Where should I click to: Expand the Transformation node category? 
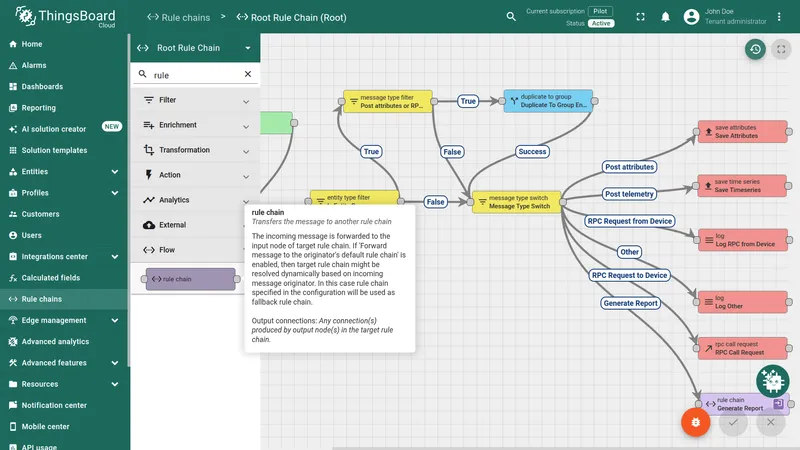pos(195,151)
